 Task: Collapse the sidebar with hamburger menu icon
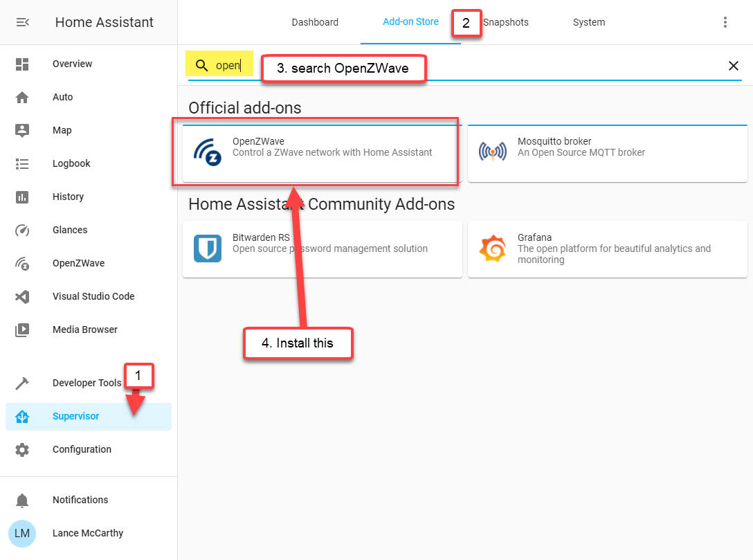pyautogui.click(x=22, y=22)
